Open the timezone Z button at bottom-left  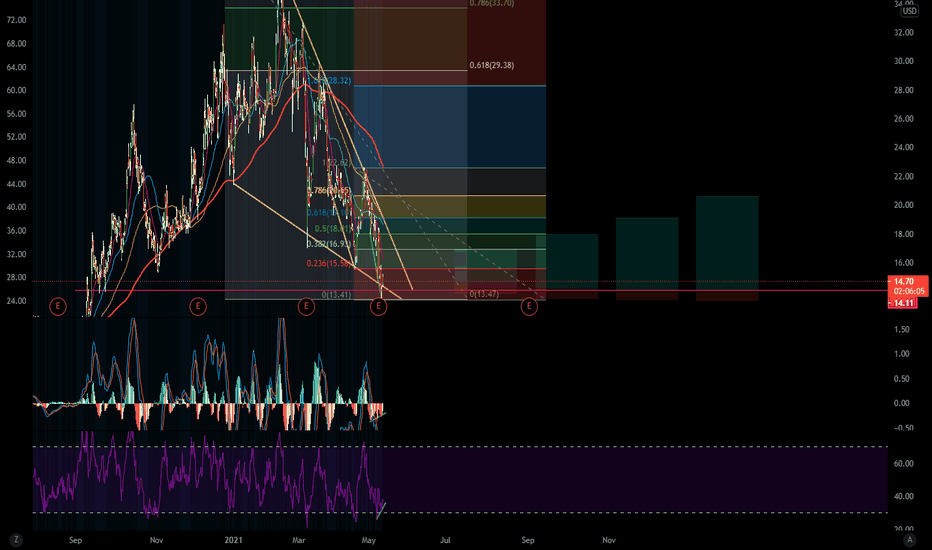(x=16, y=540)
